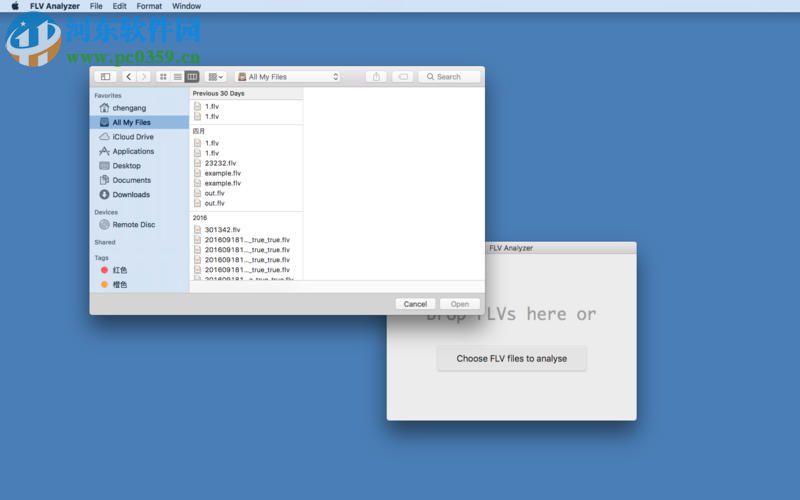Click the Open button
The width and height of the screenshot is (800, 500).
(460, 304)
